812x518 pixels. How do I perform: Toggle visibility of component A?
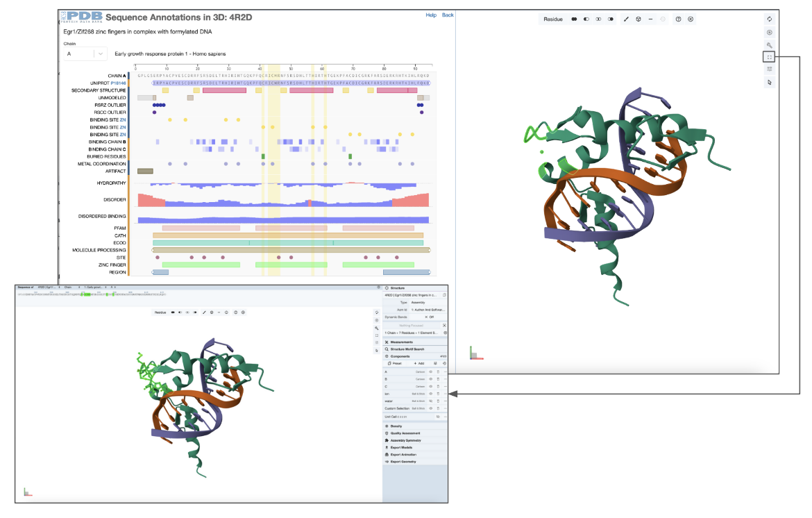pos(430,371)
